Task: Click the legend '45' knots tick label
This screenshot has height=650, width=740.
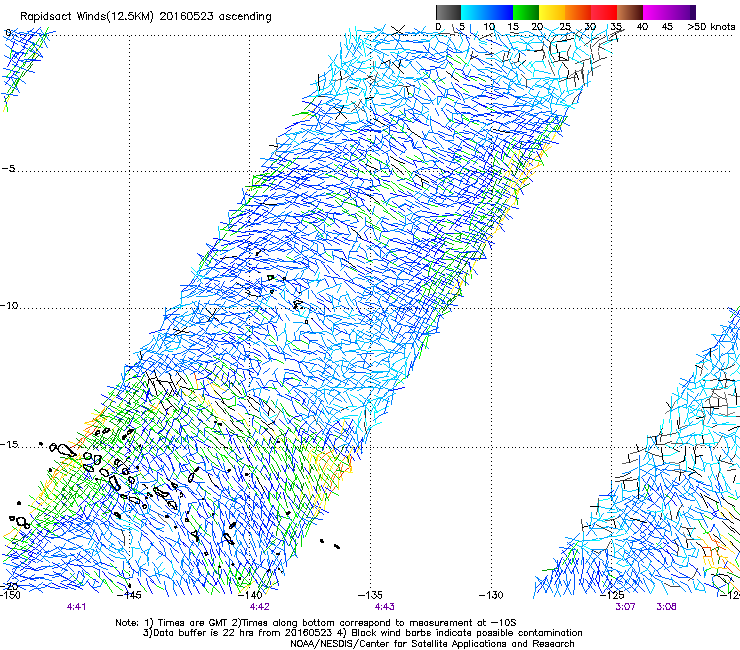Action: (x=667, y=27)
